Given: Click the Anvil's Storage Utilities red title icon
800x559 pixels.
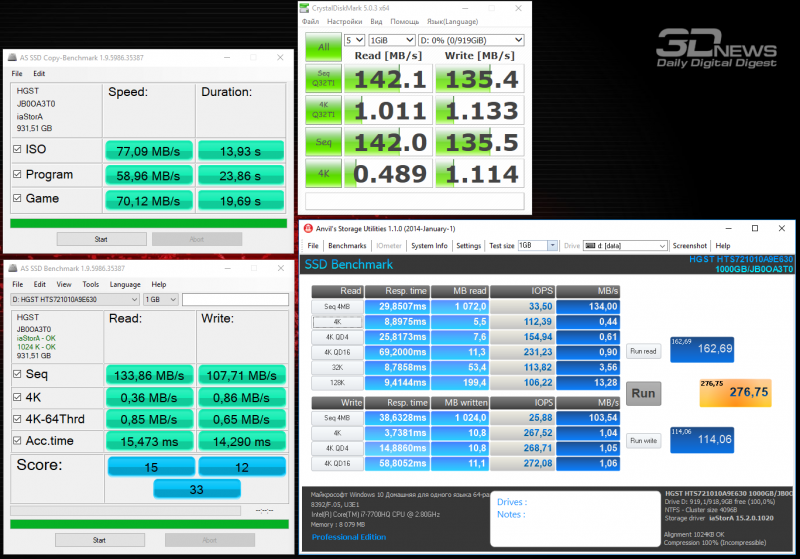Looking at the screenshot, I should tap(308, 228).
